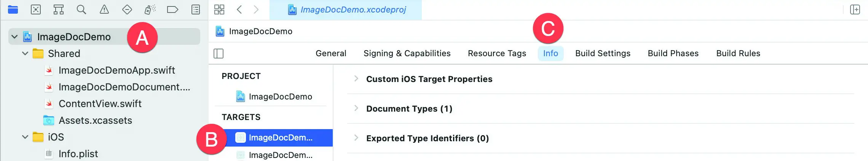
Task: Show the Breakpoint navigator
Action: point(172,9)
